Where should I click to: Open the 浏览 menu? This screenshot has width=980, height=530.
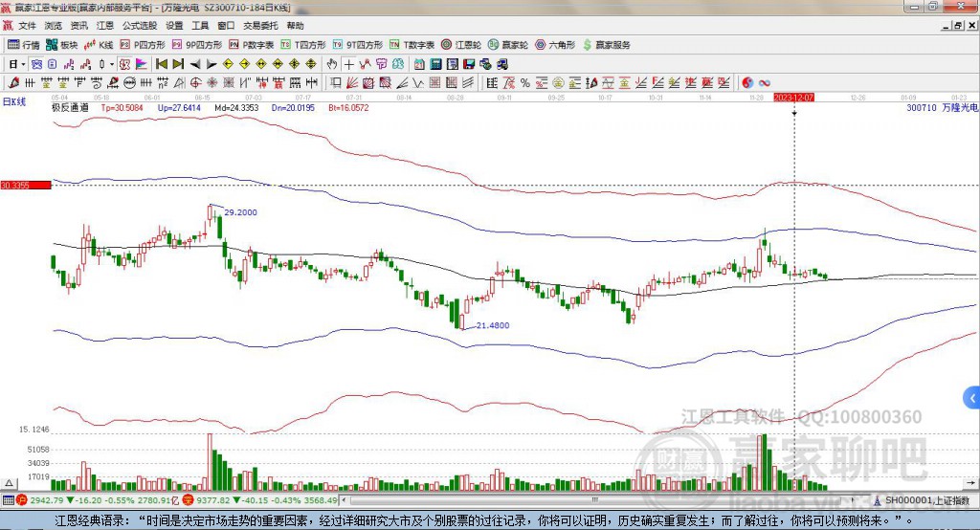54,26
